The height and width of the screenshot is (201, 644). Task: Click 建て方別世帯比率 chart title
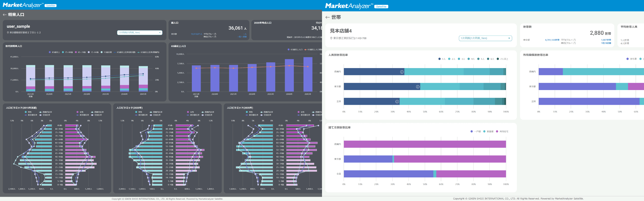tap(339, 128)
